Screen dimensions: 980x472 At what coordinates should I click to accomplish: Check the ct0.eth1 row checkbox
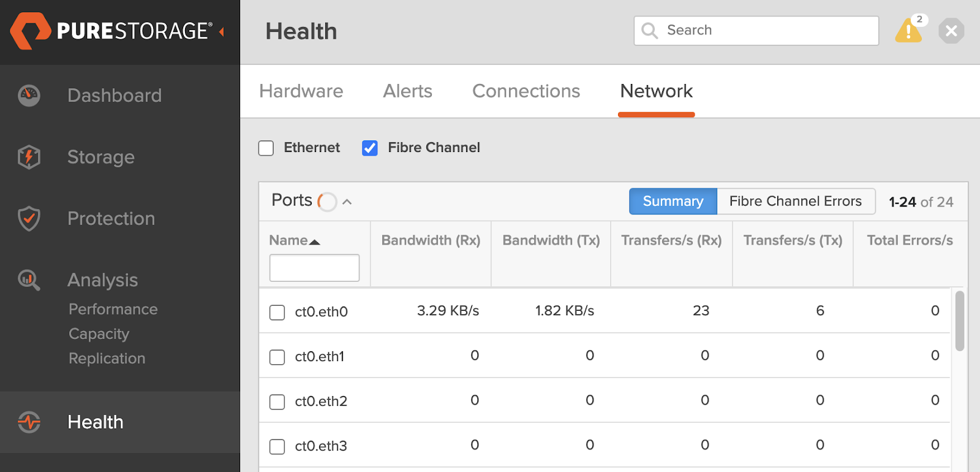277,357
